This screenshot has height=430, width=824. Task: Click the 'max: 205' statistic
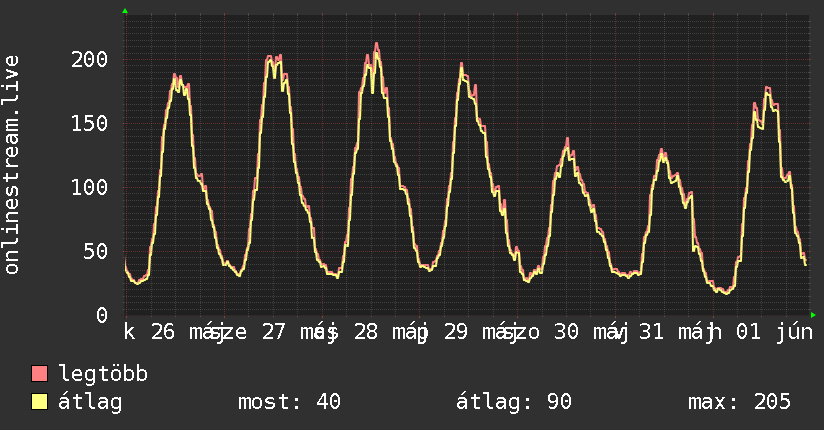click(x=739, y=402)
